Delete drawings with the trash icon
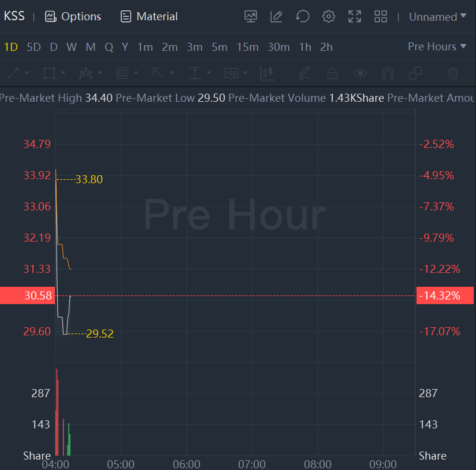Screen dimensions: 476x470 [x=453, y=73]
